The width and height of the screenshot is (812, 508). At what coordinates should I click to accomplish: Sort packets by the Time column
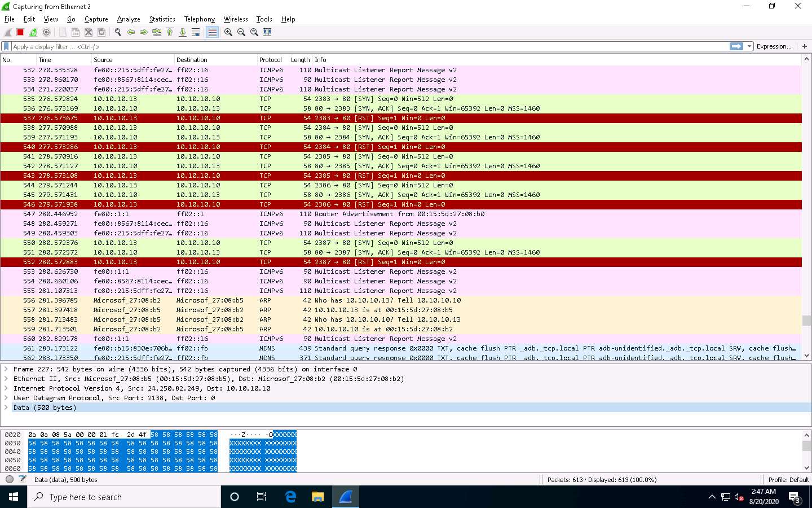64,60
